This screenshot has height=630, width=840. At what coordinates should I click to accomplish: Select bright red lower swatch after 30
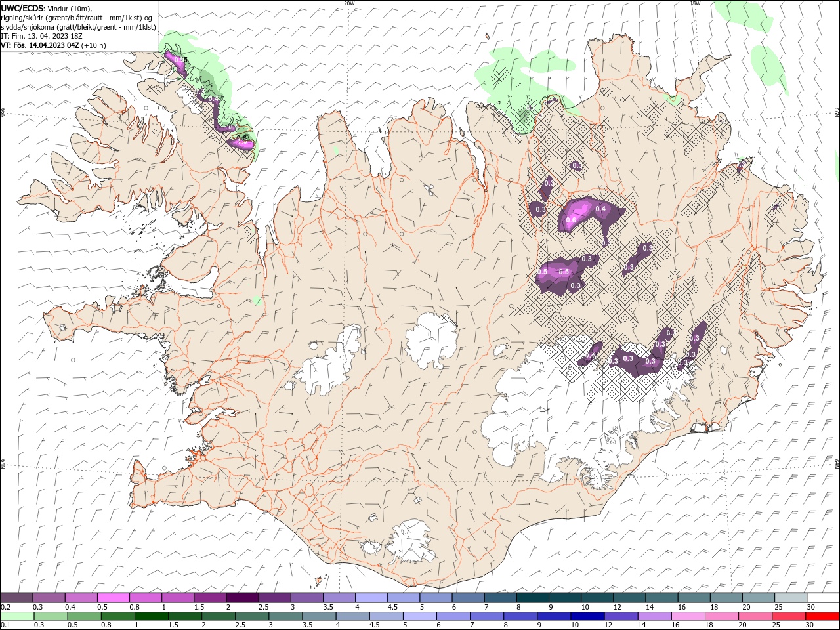coord(822,616)
